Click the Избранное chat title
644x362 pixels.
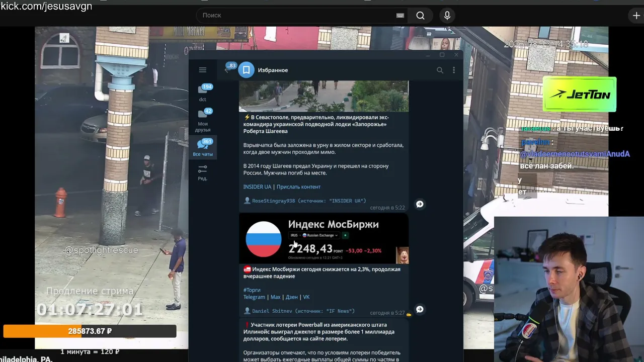coord(273,70)
